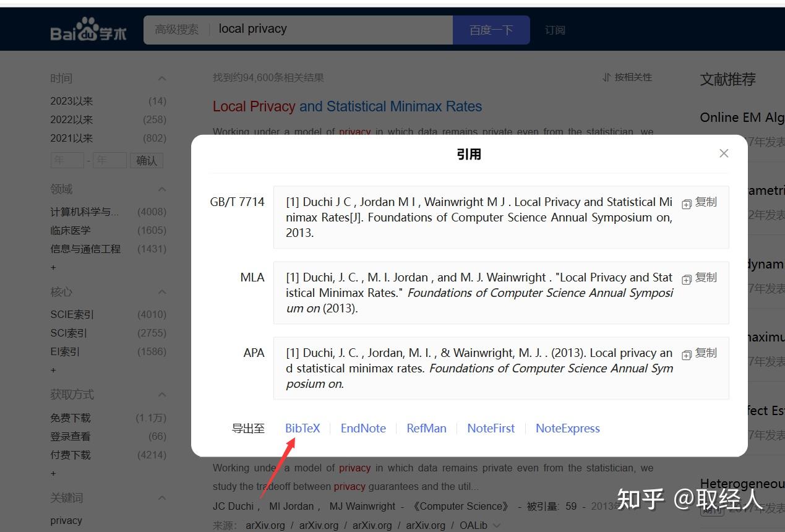The width and height of the screenshot is (785, 532).
Task: Expand the source list chevron after OALib
Action: [499, 525]
